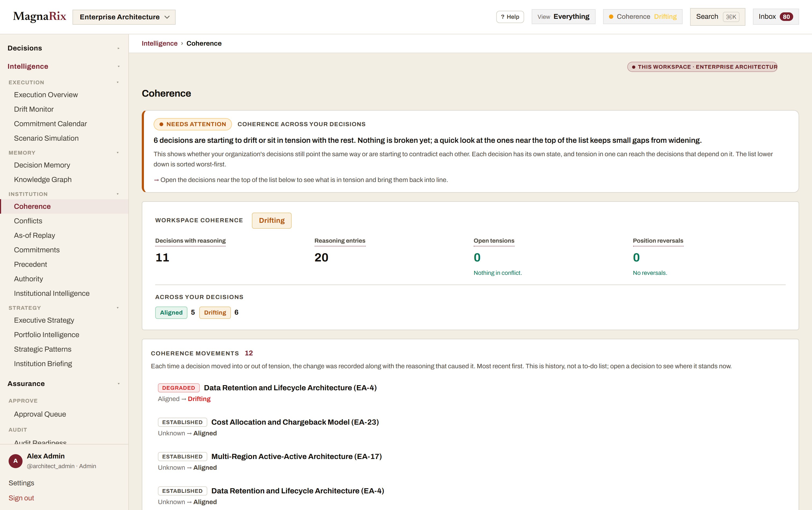Screen dimensions: 812x510
Task: Click the Position reversals label
Action: coord(658,241)
